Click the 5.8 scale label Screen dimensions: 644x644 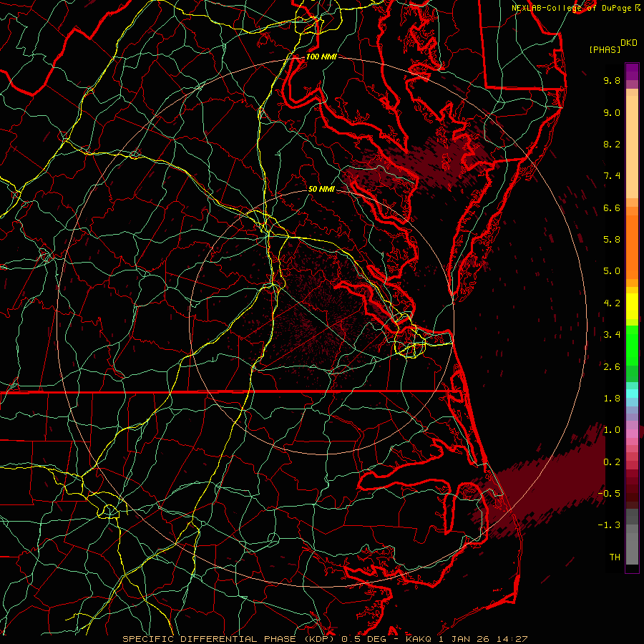[x=612, y=240]
